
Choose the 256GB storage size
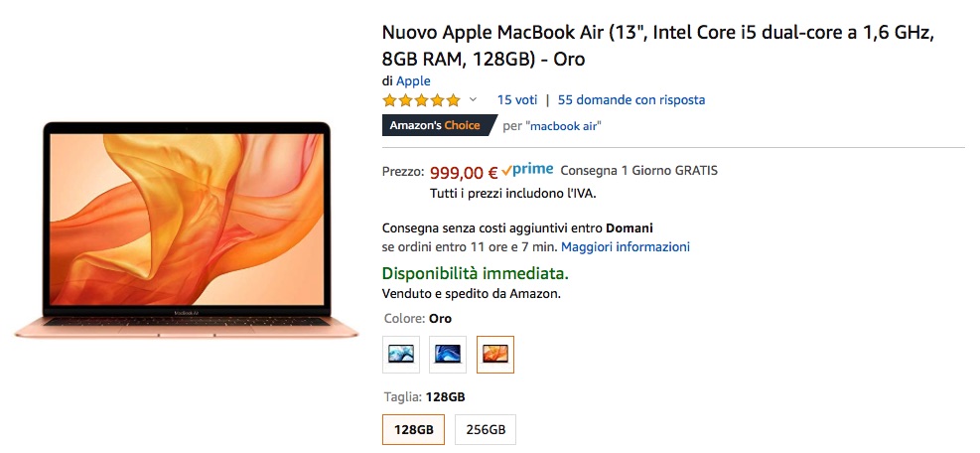[485, 430]
